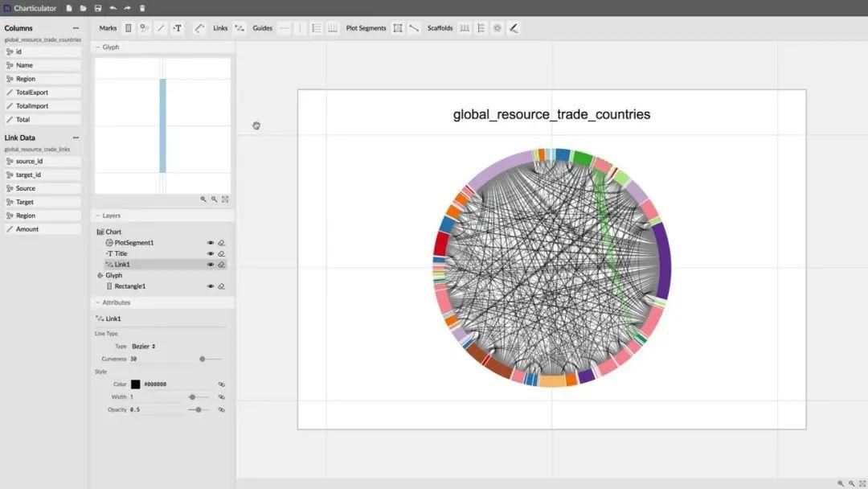Zoom in the glyph editor
Screen dimensions: 868x489
(203, 199)
